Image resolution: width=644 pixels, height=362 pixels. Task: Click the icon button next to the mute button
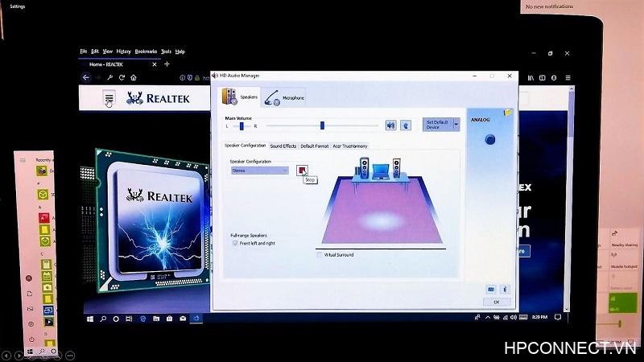tap(406, 125)
